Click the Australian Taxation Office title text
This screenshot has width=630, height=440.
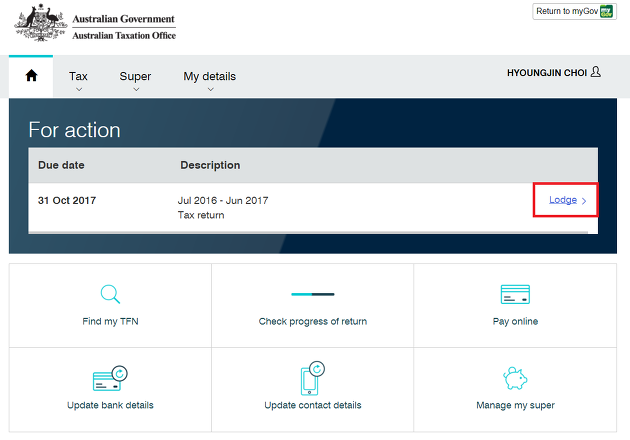click(124, 35)
